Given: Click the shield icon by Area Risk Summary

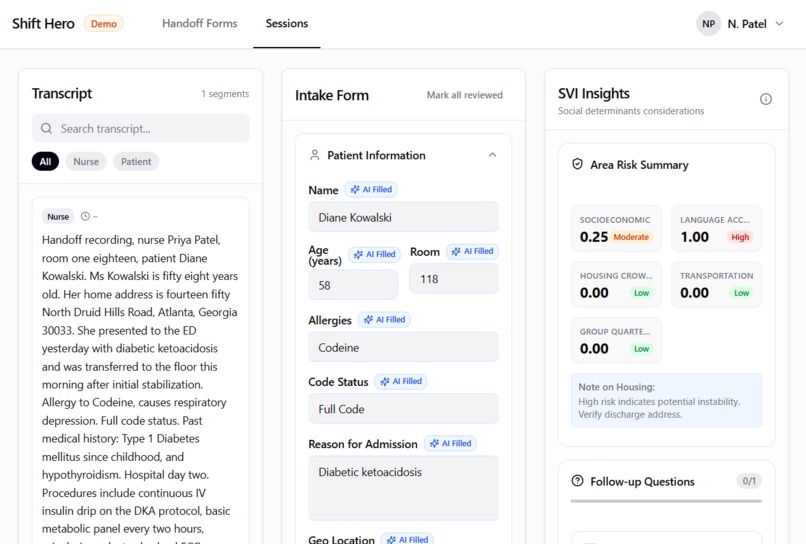Looking at the screenshot, I should pos(577,164).
